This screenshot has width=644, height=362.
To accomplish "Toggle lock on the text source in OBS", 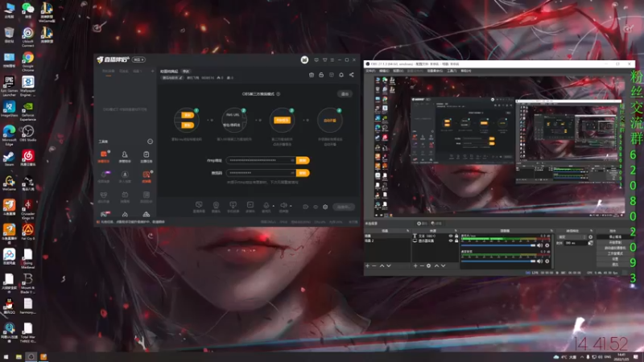I will click(x=456, y=236).
